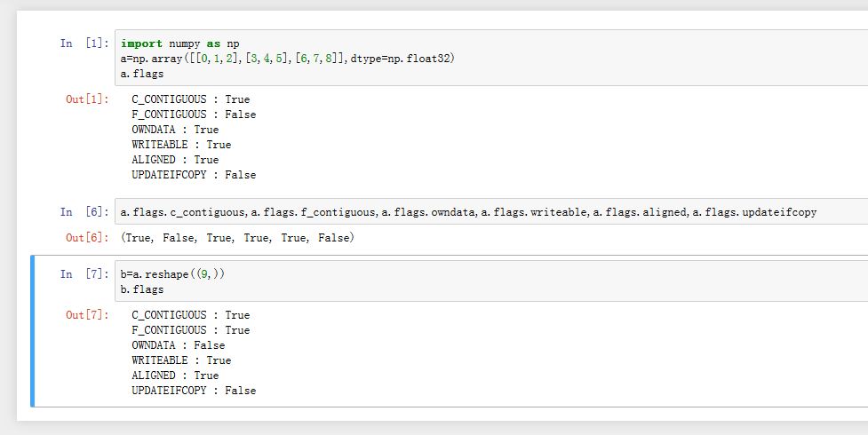Focus the cell containing a.flags.c_contiguous code
Viewport: 868px width, 435px height.
point(468,212)
